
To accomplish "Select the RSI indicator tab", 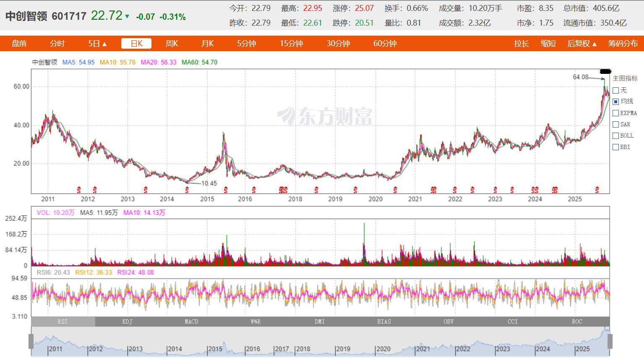I will point(63,321).
